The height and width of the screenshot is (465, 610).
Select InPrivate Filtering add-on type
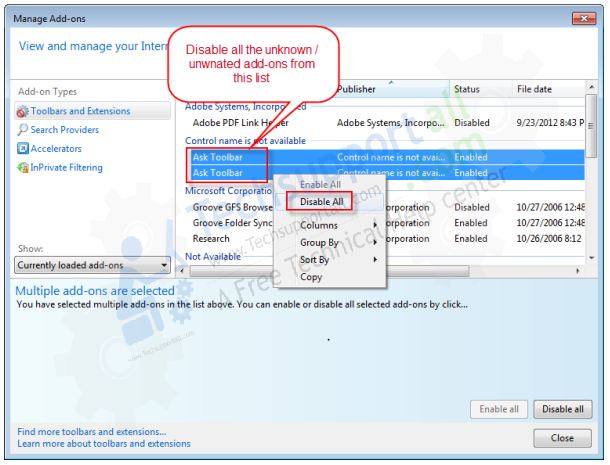click(x=67, y=167)
